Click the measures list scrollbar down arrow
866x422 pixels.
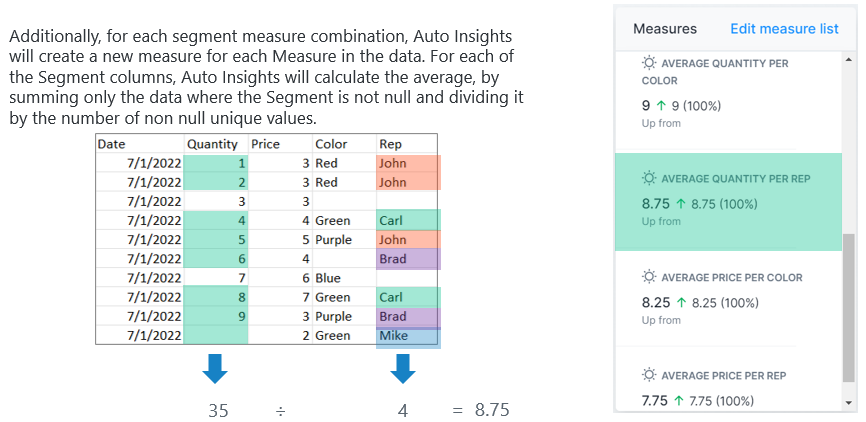click(x=850, y=402)
